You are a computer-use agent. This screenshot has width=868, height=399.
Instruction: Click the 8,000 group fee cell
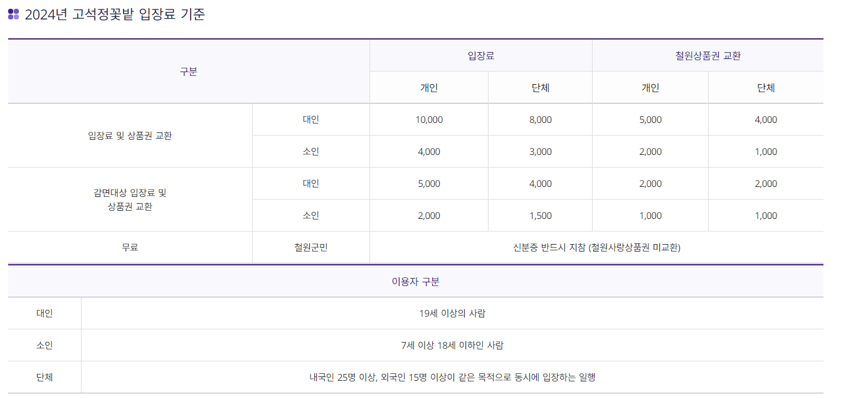pos(541,120)
